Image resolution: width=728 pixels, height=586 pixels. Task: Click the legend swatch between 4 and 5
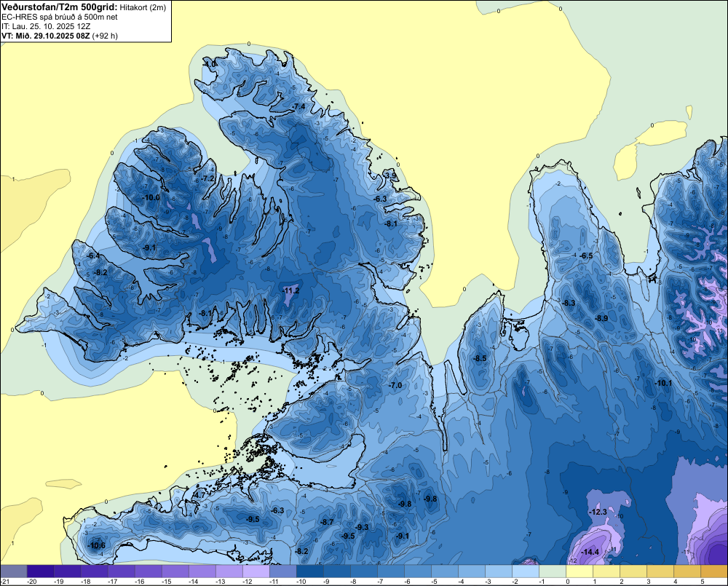[x=687, y=571]
